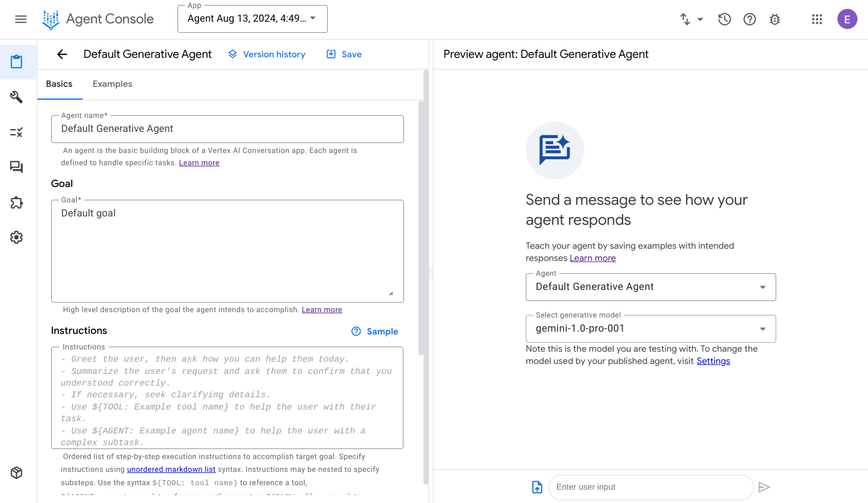This screenshot has height=503, width=868.
Task: Open the settings gear in sidebar
Action: [17, 238]
